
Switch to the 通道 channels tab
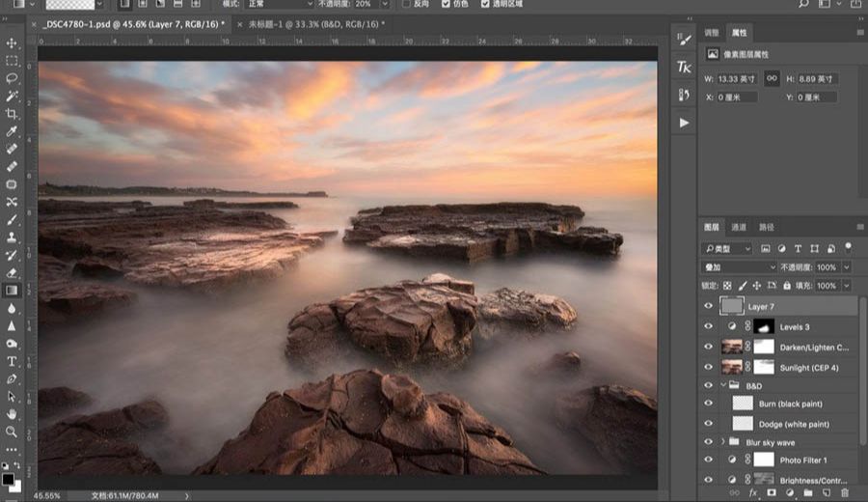point(739,227)
